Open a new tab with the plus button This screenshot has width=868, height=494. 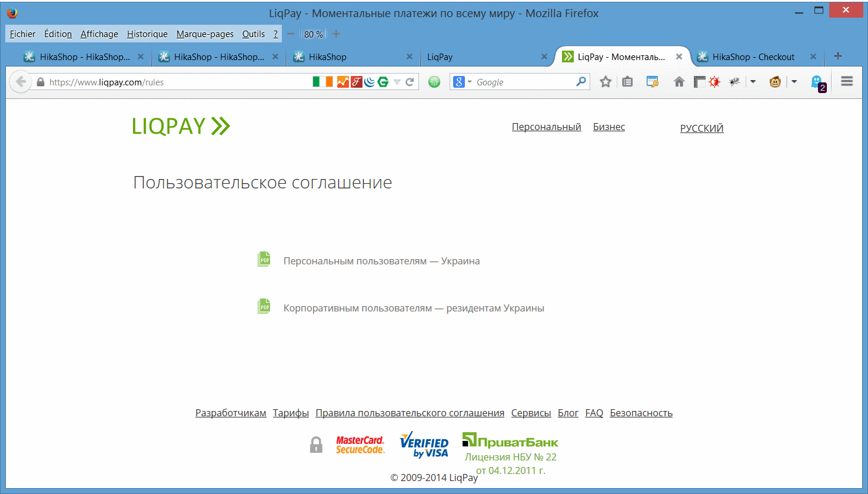(838, 56)
